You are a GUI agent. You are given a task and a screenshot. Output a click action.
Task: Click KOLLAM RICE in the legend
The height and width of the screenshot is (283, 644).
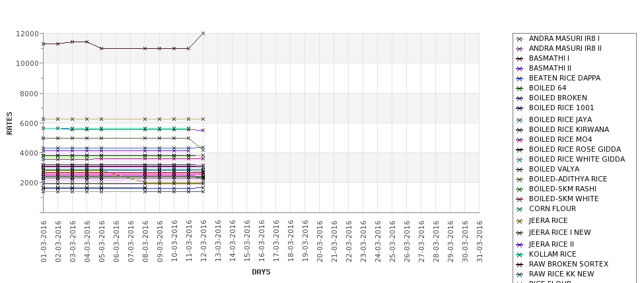pyautogui.click(x=552, y=254)
